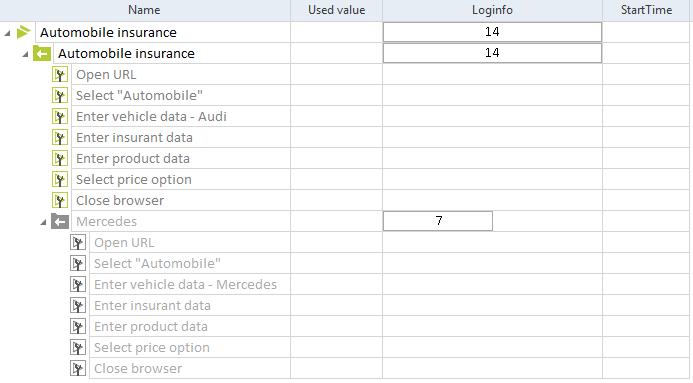
Task: Select the Enter product data step under Mercedes
Action: click(151, 326)
